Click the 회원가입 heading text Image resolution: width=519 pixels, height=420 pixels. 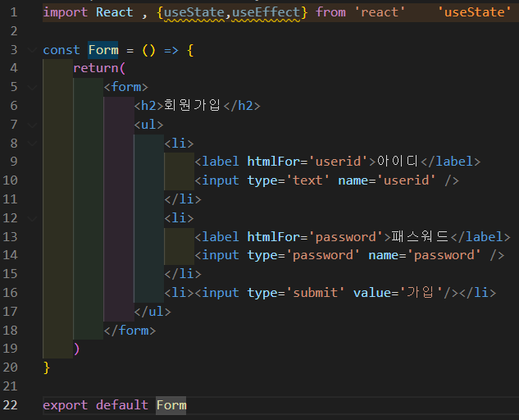tap(192, 106)
